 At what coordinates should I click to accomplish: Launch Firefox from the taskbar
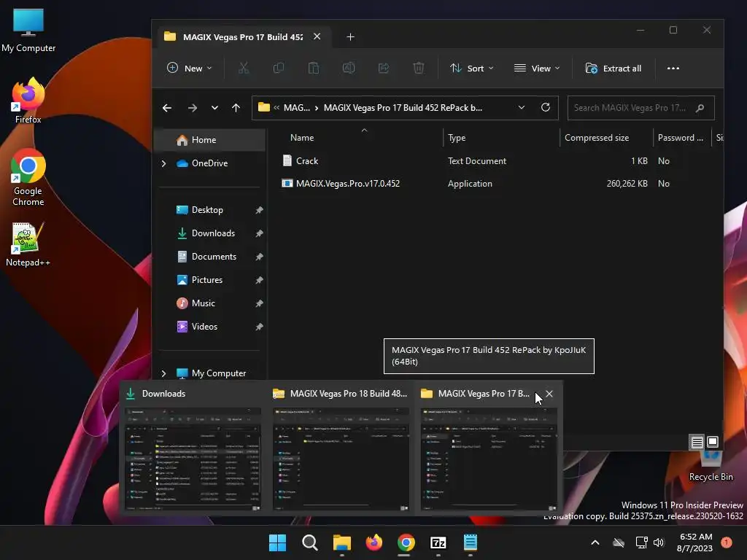pos(374,542)
